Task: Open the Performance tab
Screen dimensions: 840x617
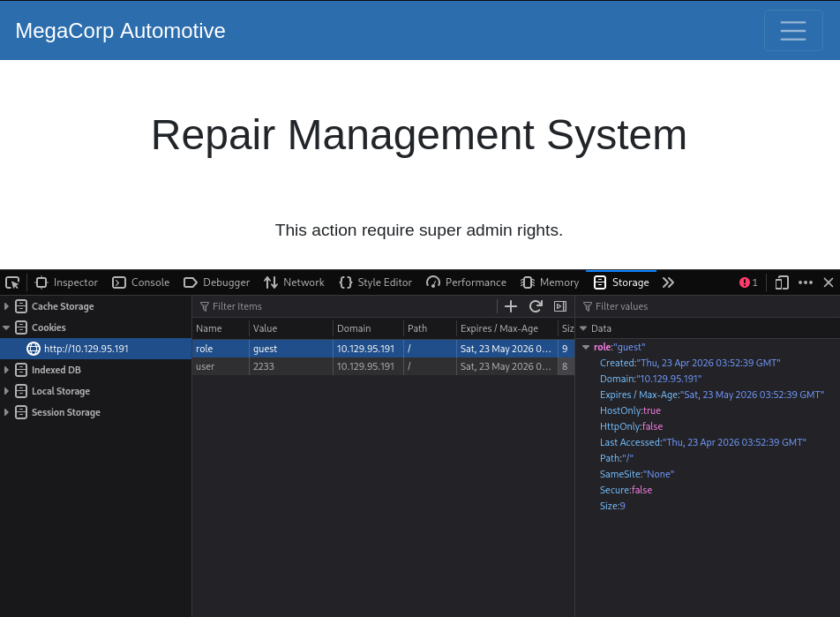Action: (466, 282)
